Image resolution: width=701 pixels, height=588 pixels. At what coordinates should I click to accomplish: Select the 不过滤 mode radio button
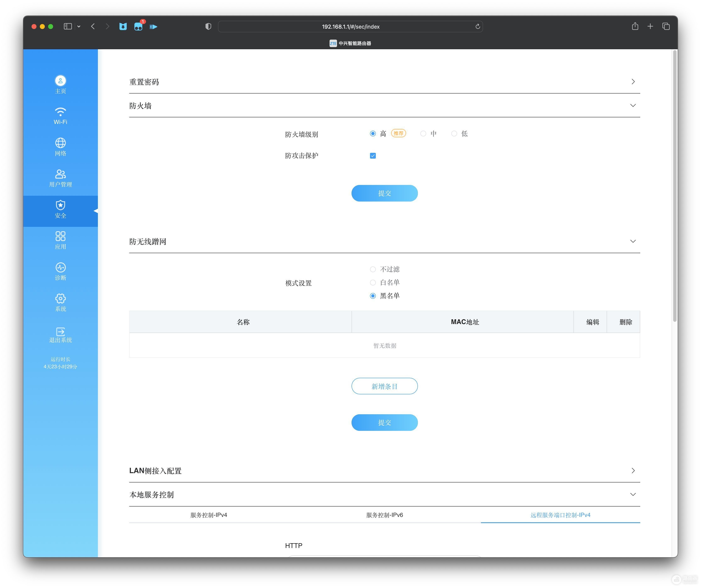tap(373, 269)
